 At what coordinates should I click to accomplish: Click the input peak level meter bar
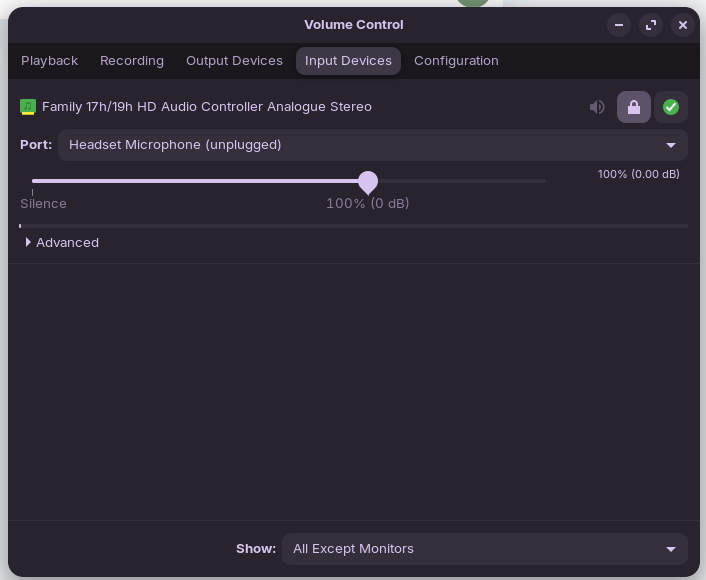pyautogui.click(x=353, y=226)
